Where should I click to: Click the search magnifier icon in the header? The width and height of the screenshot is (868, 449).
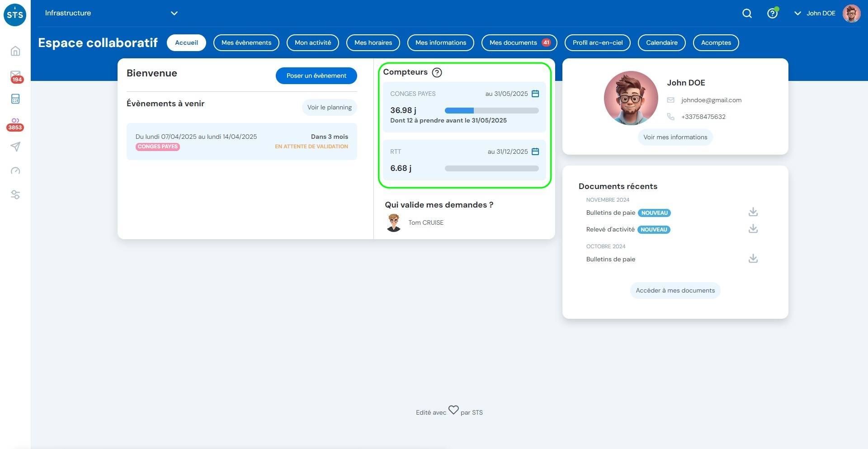click(747, 14)
